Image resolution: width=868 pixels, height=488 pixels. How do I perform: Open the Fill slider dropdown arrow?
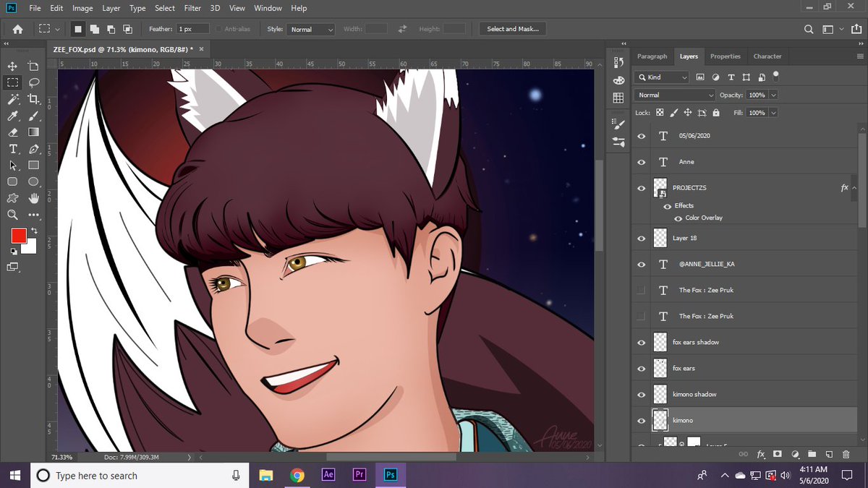click(x=774, y=113)
